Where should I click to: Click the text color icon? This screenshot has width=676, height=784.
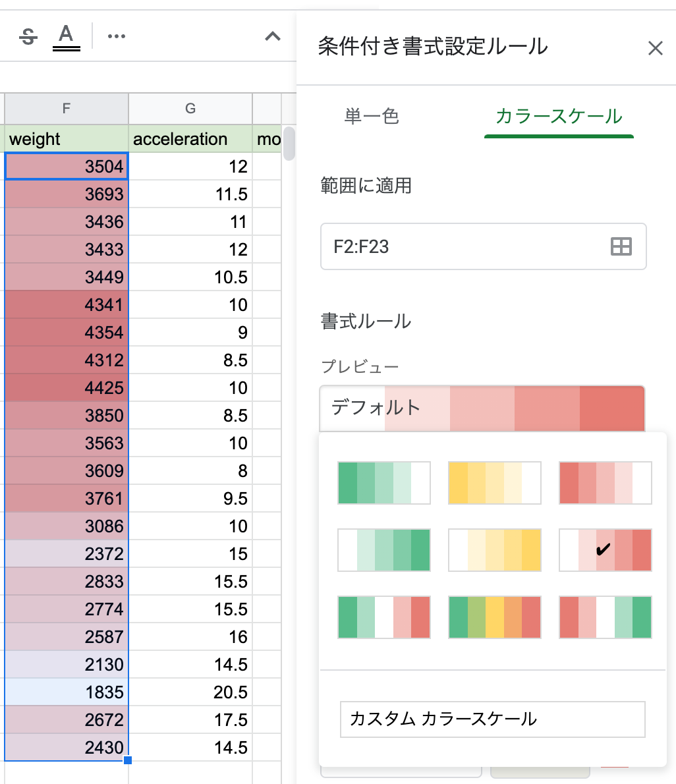pos(66,36)
